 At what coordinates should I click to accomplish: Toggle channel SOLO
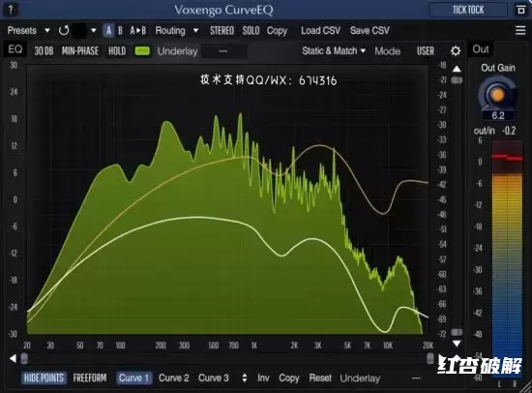[251, 31]
